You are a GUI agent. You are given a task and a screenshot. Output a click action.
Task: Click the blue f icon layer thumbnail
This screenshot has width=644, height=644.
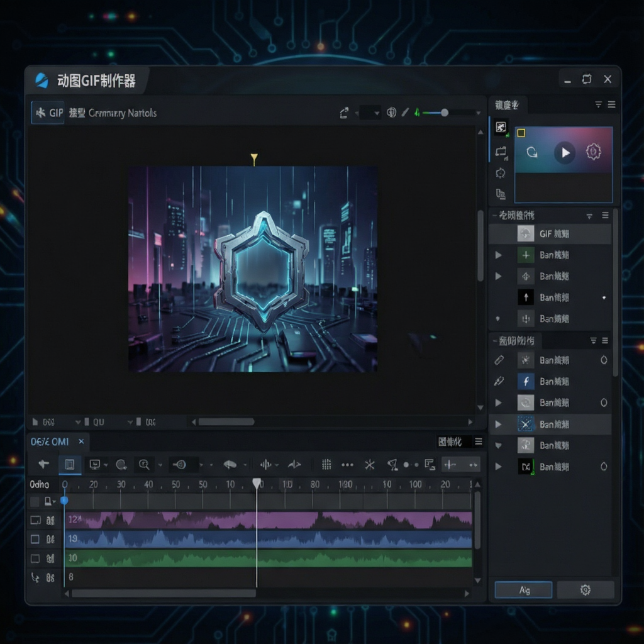click(526, 381)
